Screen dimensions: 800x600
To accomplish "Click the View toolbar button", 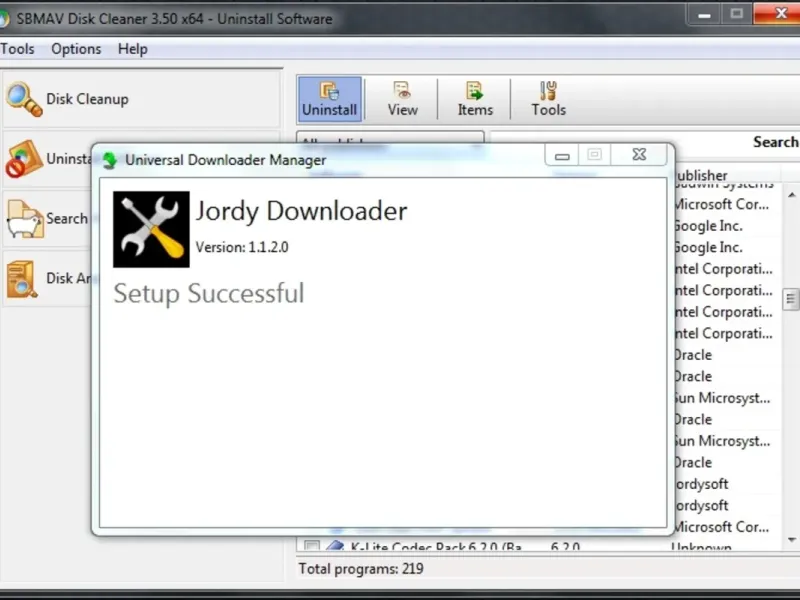I will click(403, 99).
